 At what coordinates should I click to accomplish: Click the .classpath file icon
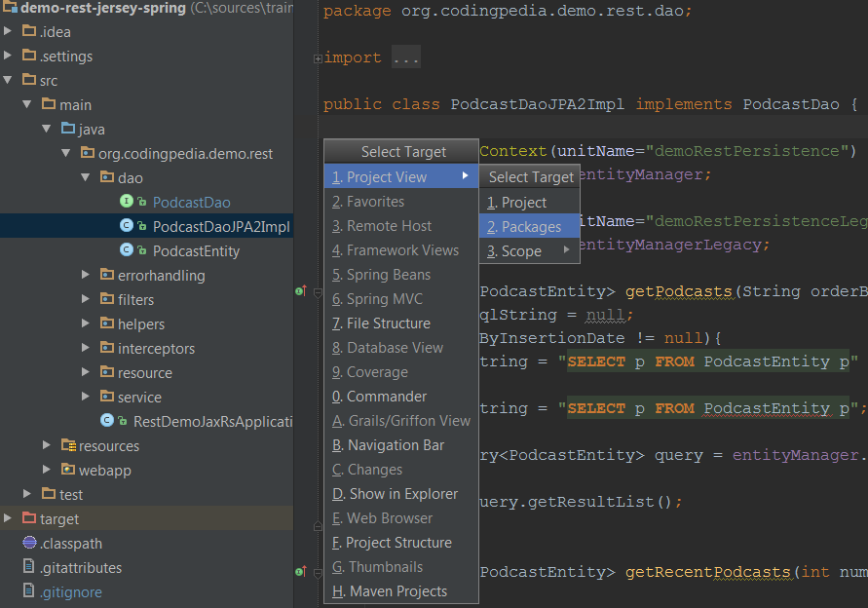tap(29, 543)
